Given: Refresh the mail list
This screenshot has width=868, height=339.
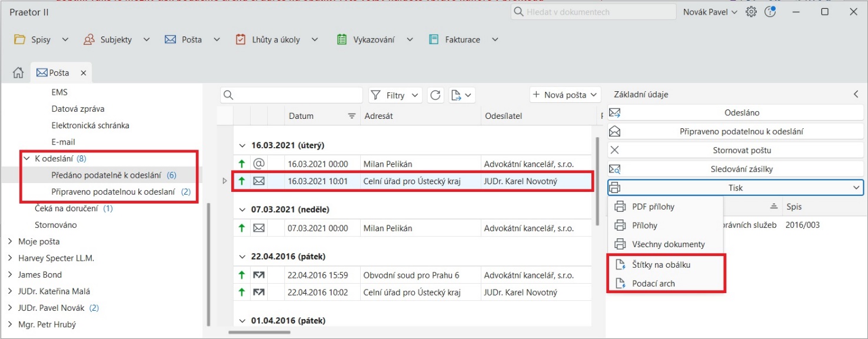Looking at the screenshot, I should 435,95.
